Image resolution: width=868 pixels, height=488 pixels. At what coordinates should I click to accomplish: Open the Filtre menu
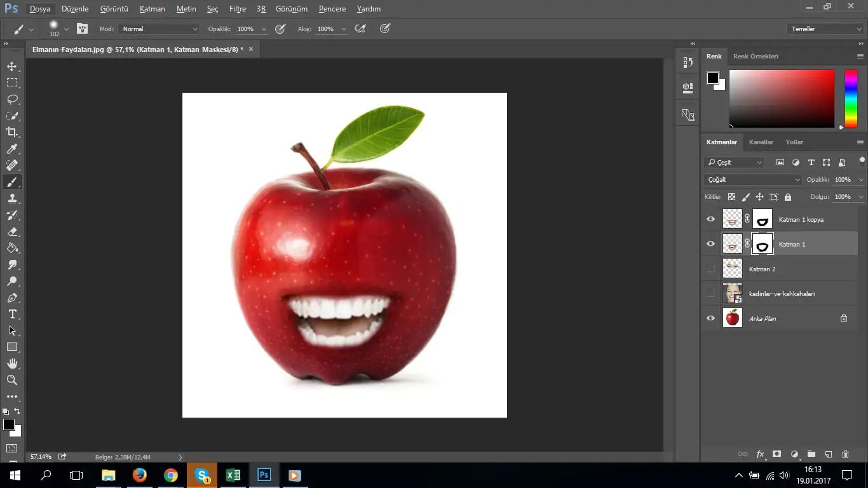coord(238,9)
